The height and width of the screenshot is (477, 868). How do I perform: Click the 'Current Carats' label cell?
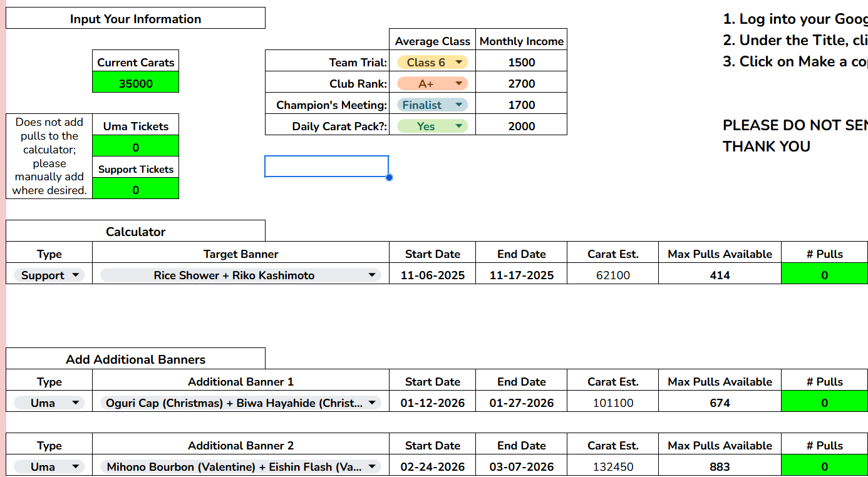(136, 61)
